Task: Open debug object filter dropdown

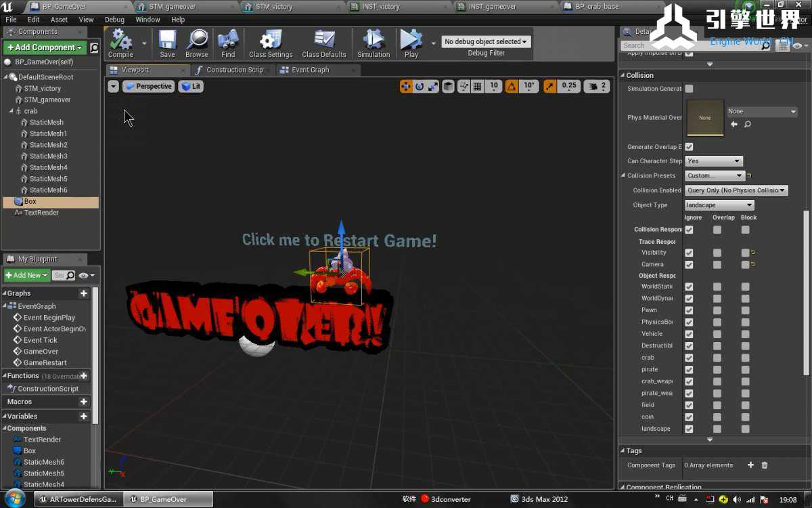Action: (487, 41)
